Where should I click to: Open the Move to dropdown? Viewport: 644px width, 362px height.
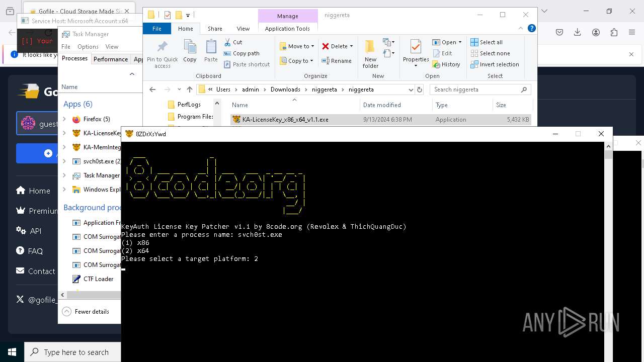point(297,46)
